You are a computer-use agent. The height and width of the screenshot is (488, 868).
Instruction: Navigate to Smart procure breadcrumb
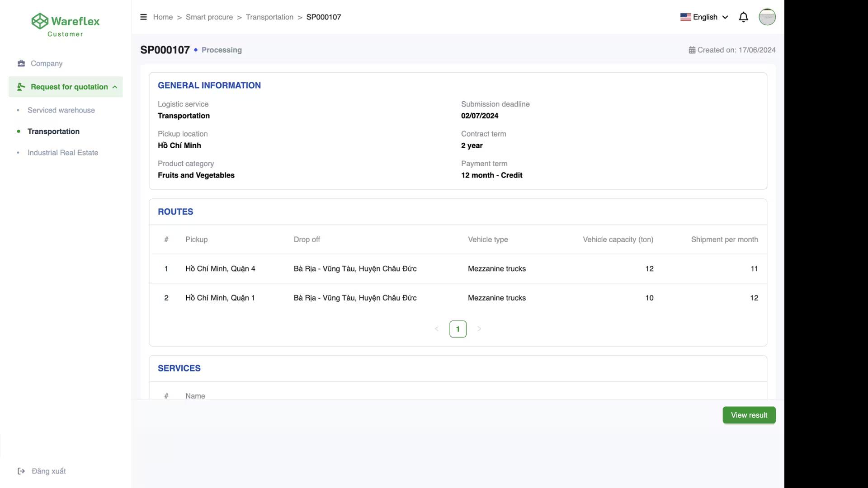209,17
